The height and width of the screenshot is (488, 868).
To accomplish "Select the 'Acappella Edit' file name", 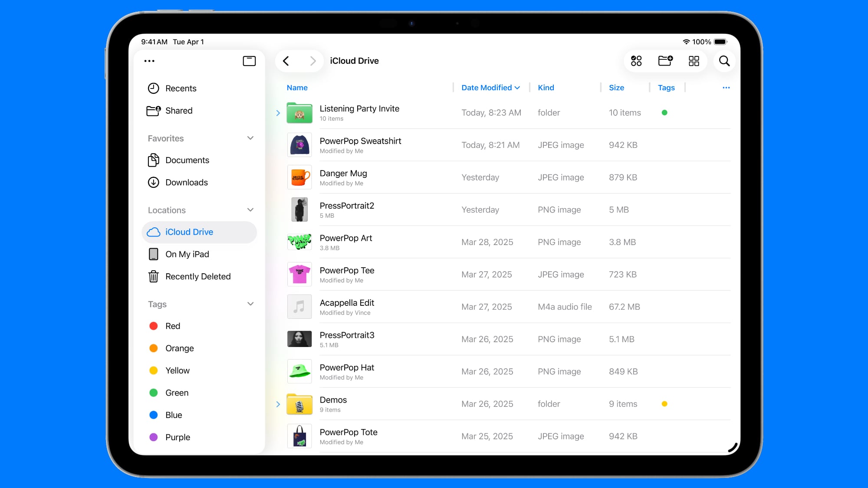I will (x=347, y=303).
